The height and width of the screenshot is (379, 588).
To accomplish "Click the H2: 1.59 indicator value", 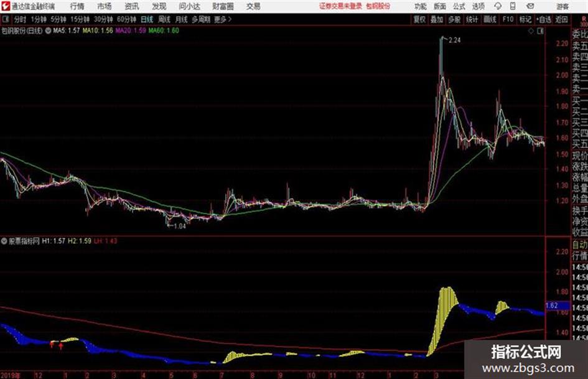I will pos(80,241).
